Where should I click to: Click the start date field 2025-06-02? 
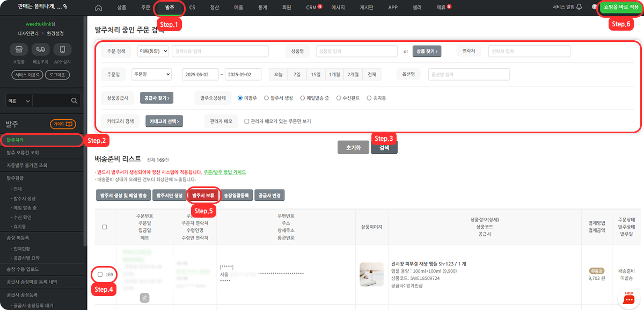point(200,74)
